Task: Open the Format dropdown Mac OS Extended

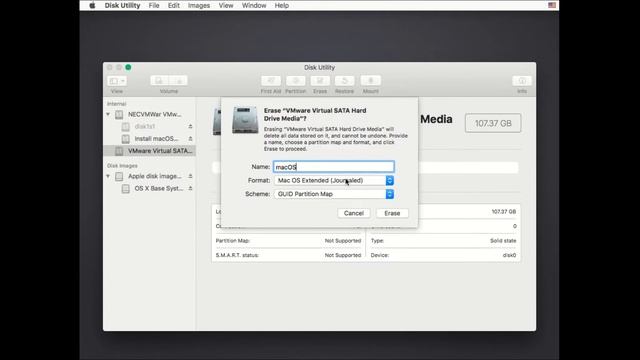Action: pyautogui.click(x=333, y=180)
